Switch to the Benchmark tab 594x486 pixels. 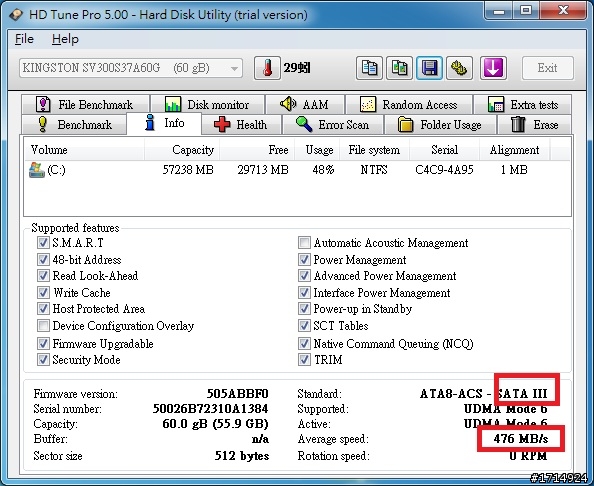[74, 125]
